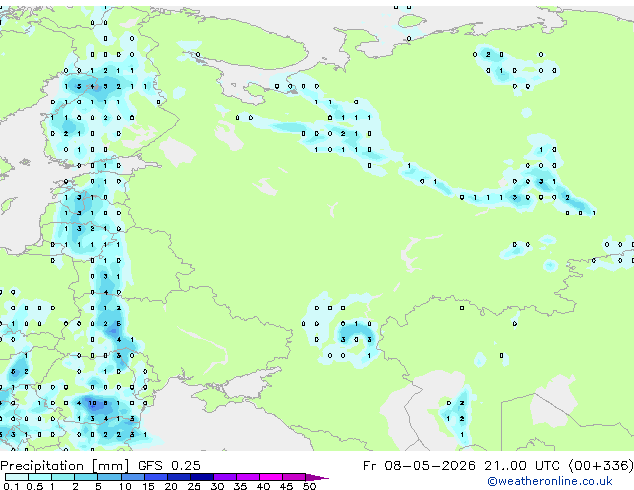This screenshot has width=634, height=490.
Task: Click the 'Fr 08-05-2026' date text
Action: tap(419, 466)
